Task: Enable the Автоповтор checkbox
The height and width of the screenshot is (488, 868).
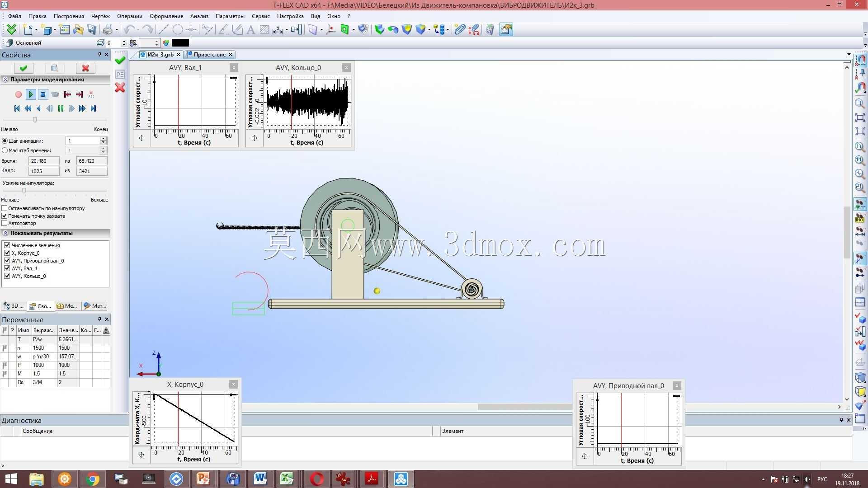Action: 5,223
